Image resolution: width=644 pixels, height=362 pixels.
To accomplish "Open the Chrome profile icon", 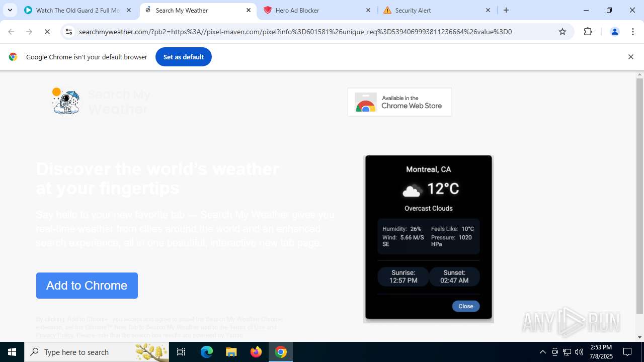I will 614,32.
